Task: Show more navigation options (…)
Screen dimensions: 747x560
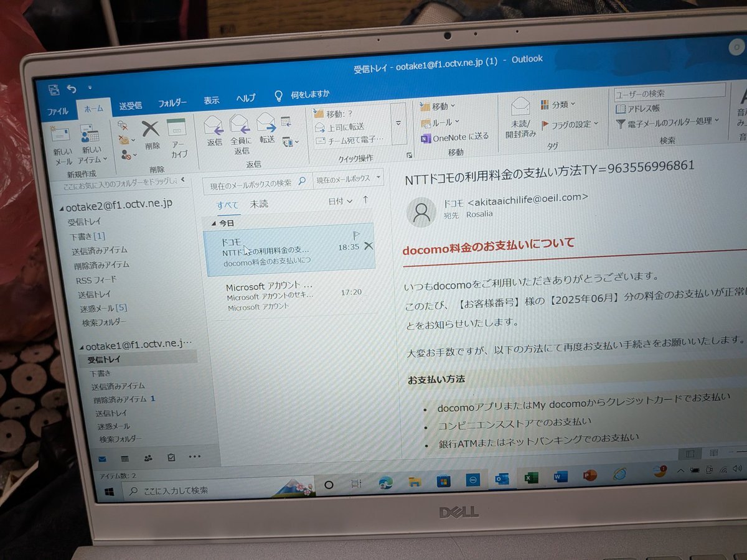Action: click(x=194, y=457)
